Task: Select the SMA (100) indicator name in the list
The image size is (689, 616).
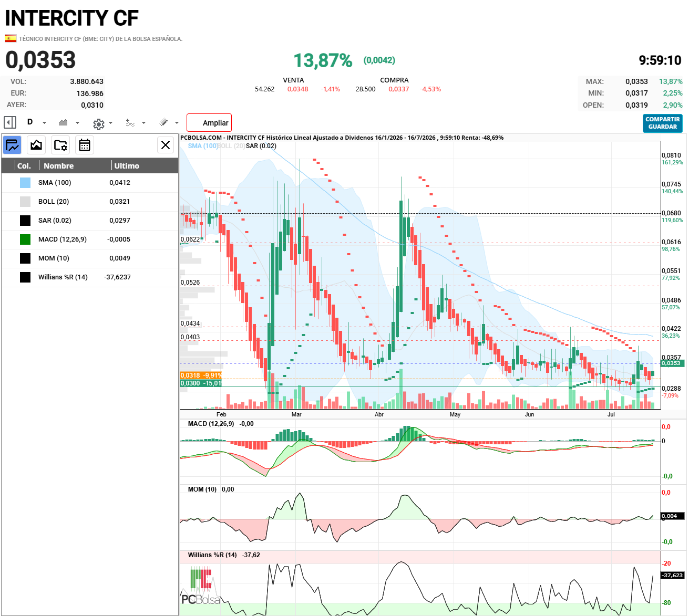Action: coord(55,183)
